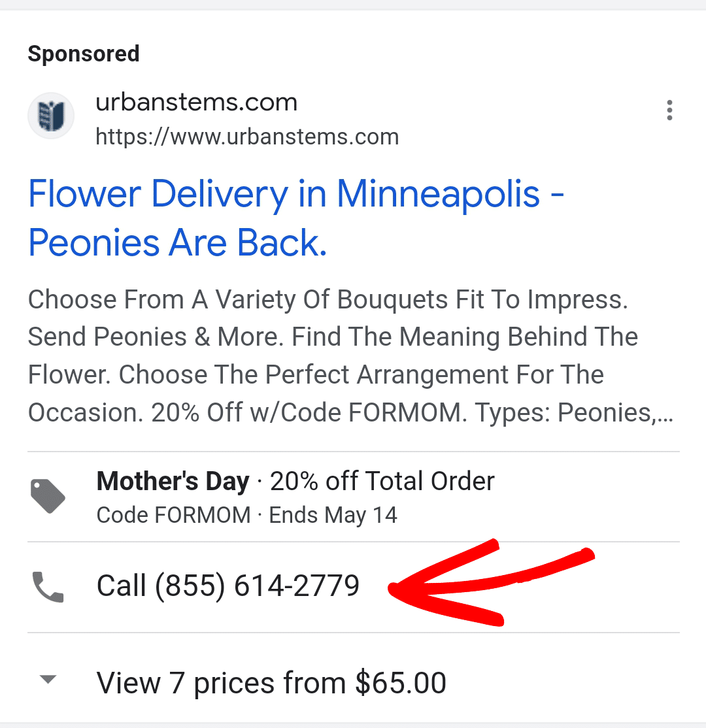Click the vertical dots beside the ad
Screen dimensions: 706x728
tap(669, 110)
